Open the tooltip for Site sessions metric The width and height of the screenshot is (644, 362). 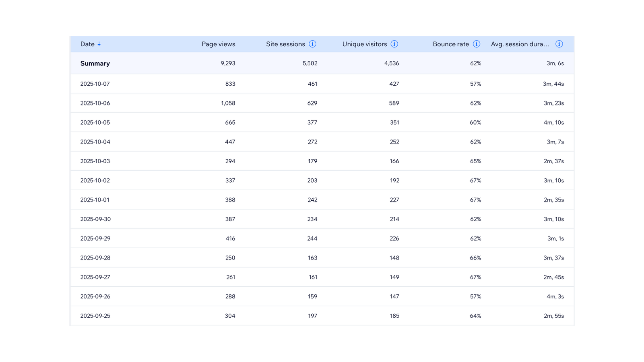tap(313, 44)
